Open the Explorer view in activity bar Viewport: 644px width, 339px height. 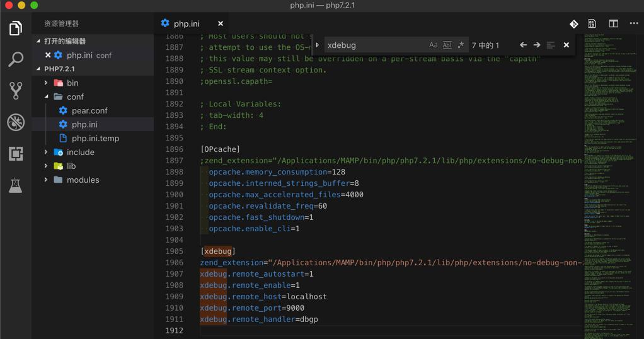[x=16, y=28]
